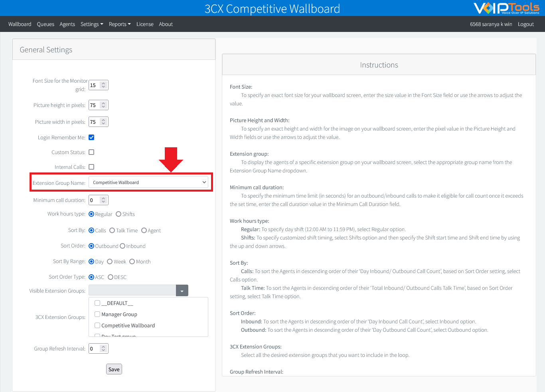Go to the Agents section

click(67, 24)
